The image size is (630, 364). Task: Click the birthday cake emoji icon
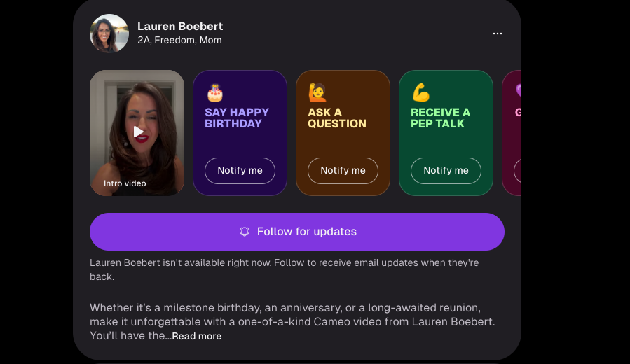point(214,92)
